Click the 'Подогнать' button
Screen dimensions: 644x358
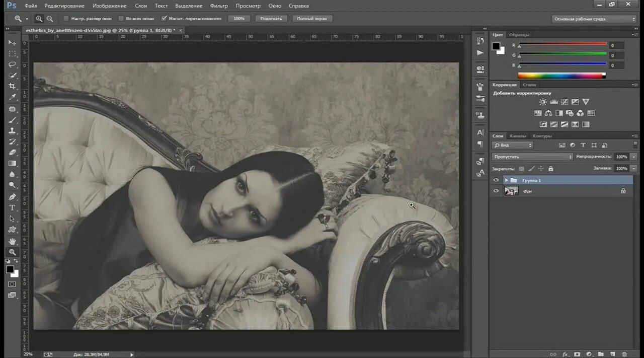tap(272, 19)
